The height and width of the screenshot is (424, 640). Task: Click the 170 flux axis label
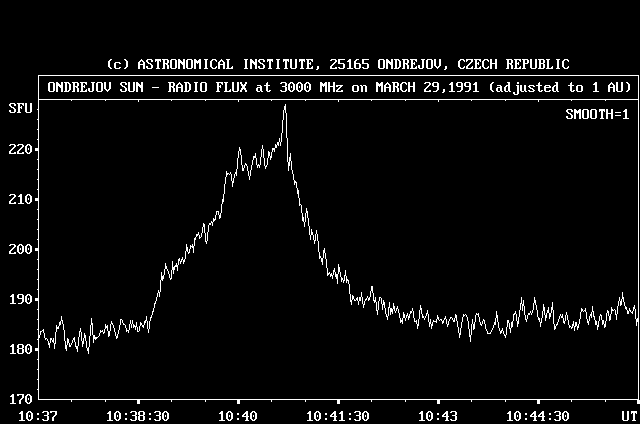point(20,399)
